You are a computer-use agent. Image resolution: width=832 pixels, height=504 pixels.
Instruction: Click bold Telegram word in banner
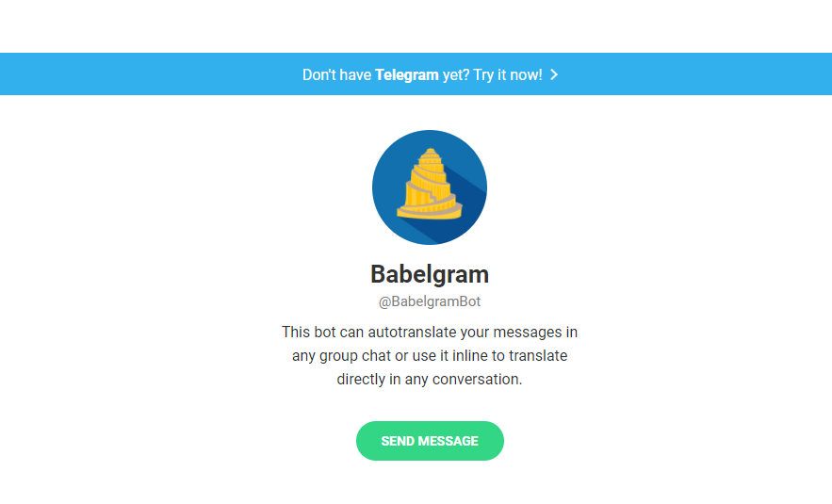[407, 74]
